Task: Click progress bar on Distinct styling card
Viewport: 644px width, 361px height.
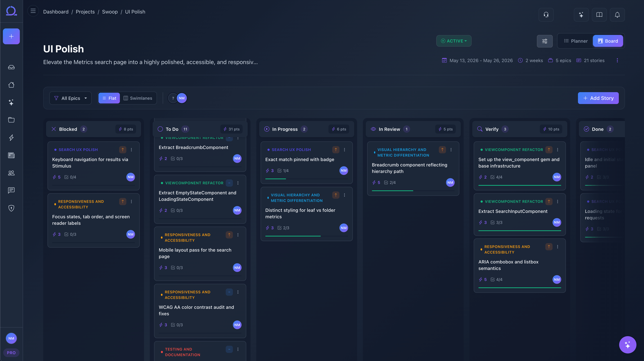Action: [x=307, y=236]
